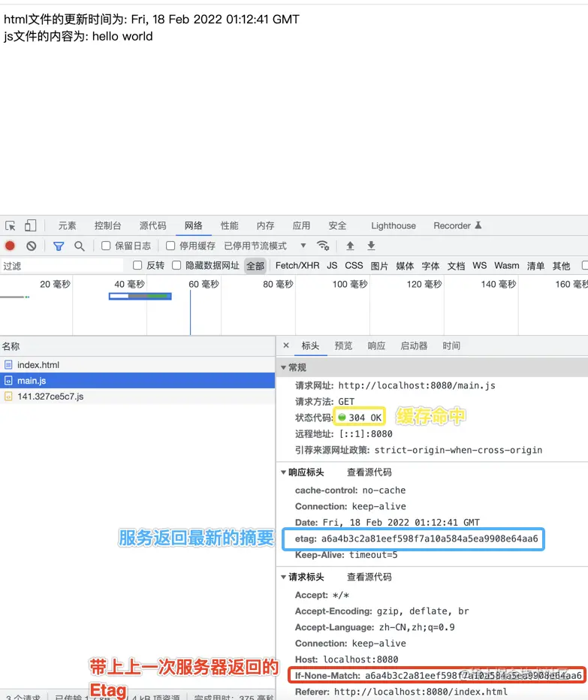Collapse the 响应标头 section
588x700 pixels.
283,472
